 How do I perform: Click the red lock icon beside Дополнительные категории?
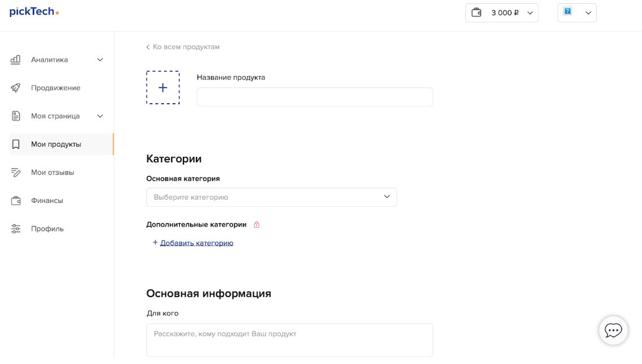tap(257, 225)
